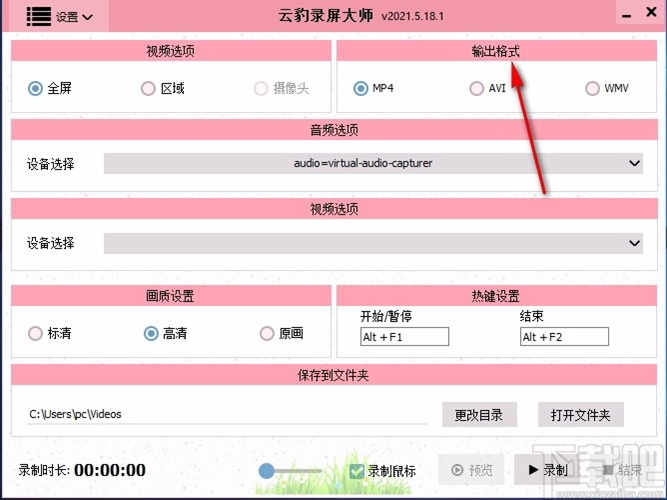This screenshot has width=667, height=500.
Task: Close the 云豹录屏大师 window
Action: point(651,12)
